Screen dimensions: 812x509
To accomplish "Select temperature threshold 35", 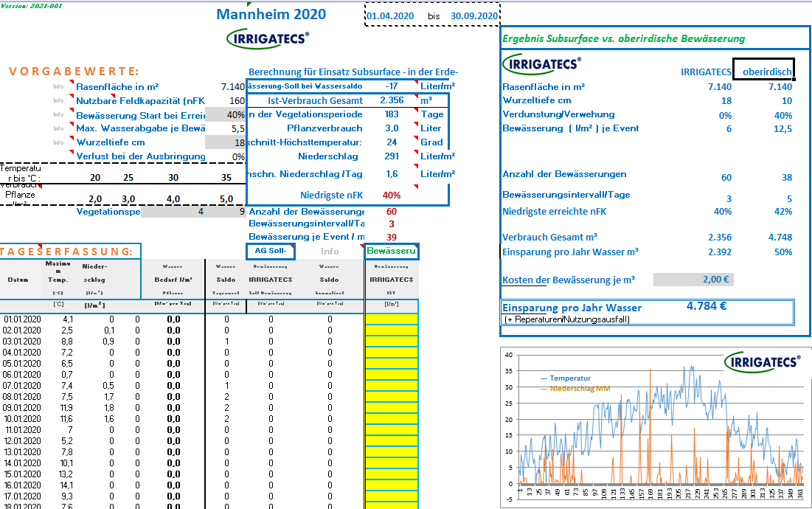I will (226, 177).
